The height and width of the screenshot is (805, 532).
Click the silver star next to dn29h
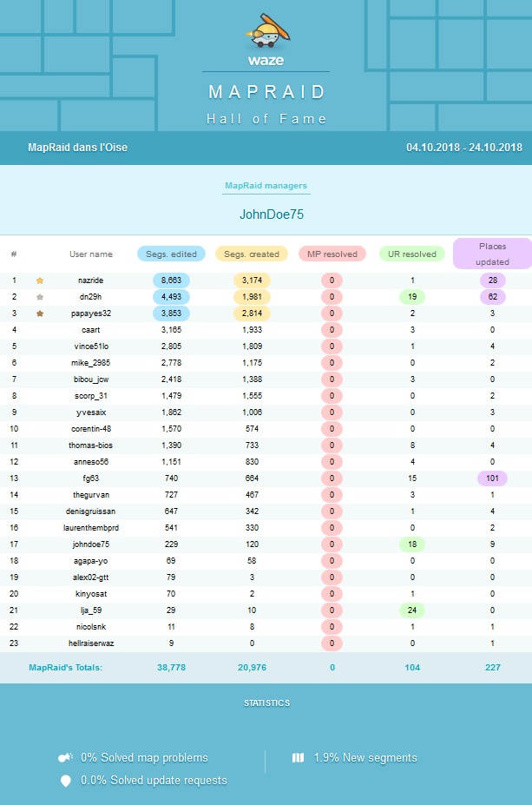pos(40,297)
